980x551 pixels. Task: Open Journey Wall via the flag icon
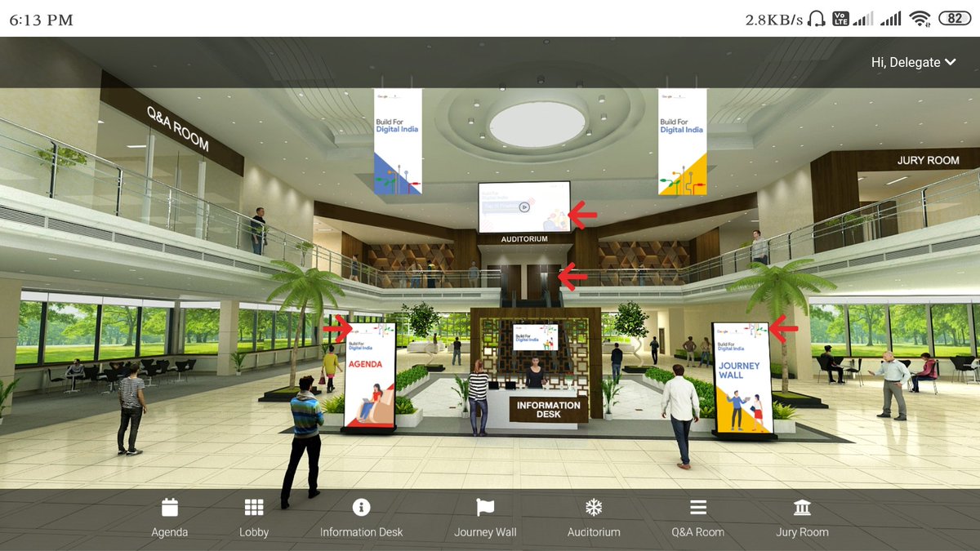pyautogui.click(x=485, y=507)
